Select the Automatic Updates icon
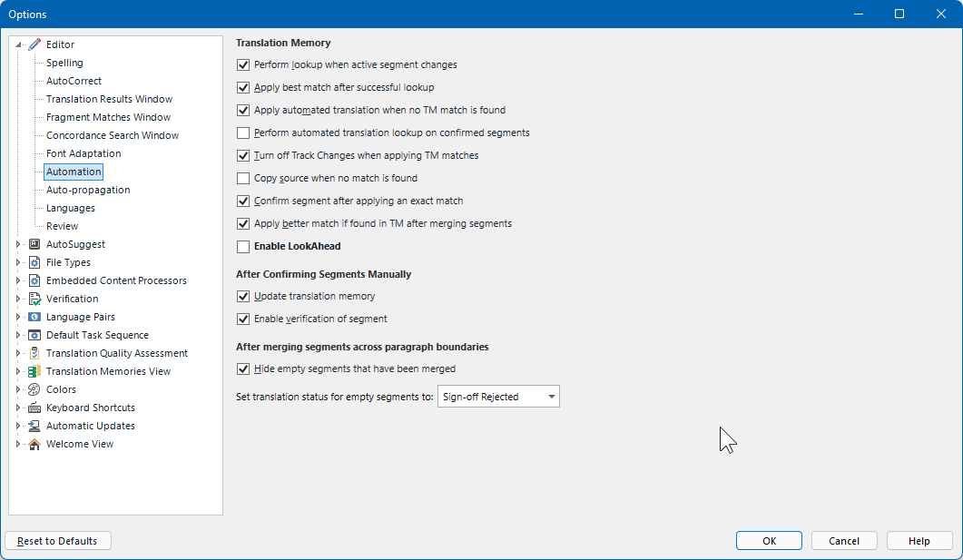Viewport: 963px width, 560px height. [x=36, y=425]
